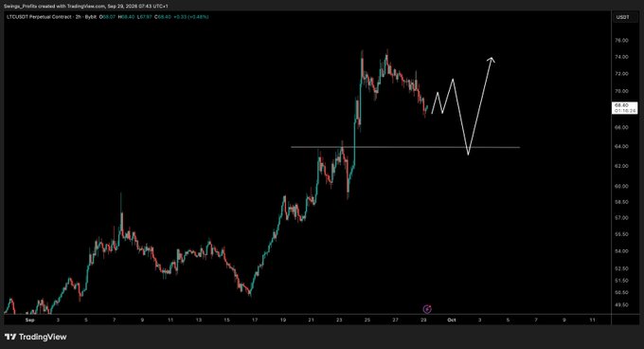The height and width of the screenshot is (349, 644).
Task: Select the 54.00 price axis label
Action: click(621, 251)
